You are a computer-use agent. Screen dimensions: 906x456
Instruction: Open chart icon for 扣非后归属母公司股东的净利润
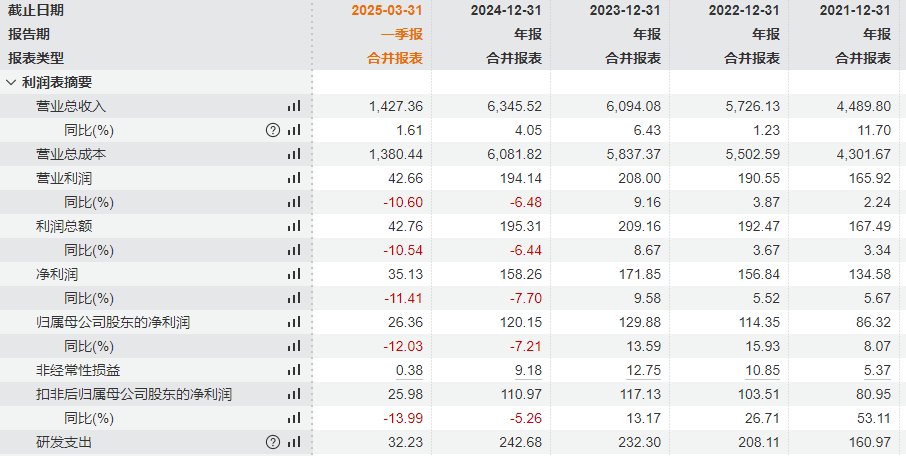(293, 394)
